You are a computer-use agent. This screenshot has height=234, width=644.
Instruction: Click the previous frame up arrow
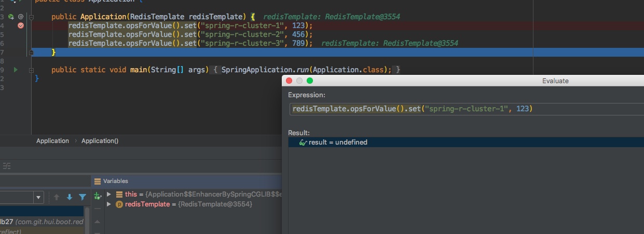click(57, 197)
